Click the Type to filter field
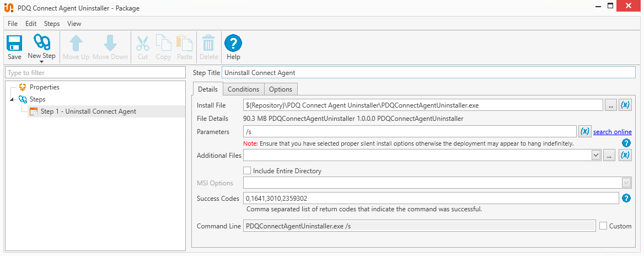Image resolution: width=644 pixels, height=256 pixels. (x=95, y=73)
